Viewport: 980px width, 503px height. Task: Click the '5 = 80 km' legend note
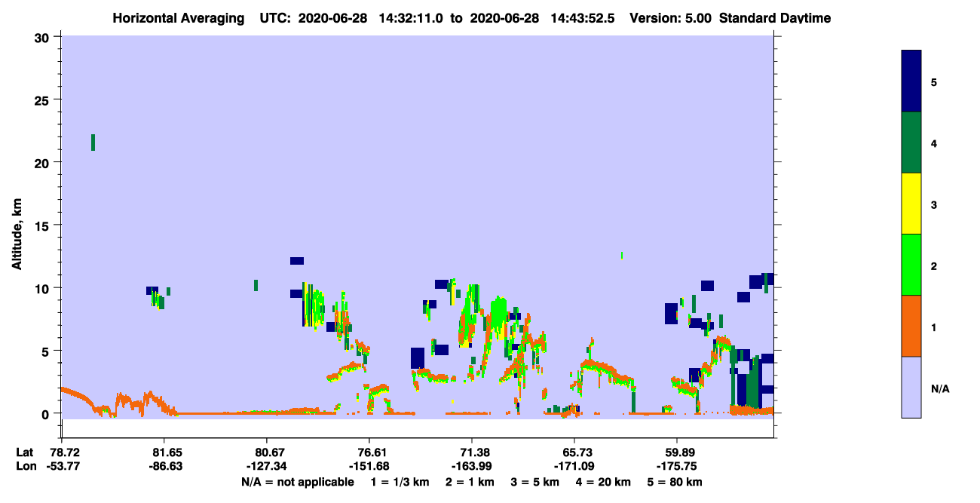coord(675,482)
